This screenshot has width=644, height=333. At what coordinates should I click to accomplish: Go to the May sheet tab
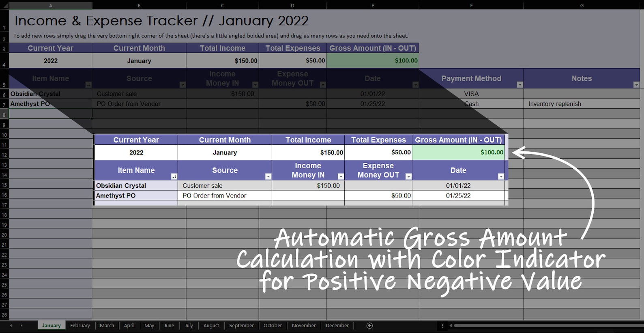coord(149,325)
